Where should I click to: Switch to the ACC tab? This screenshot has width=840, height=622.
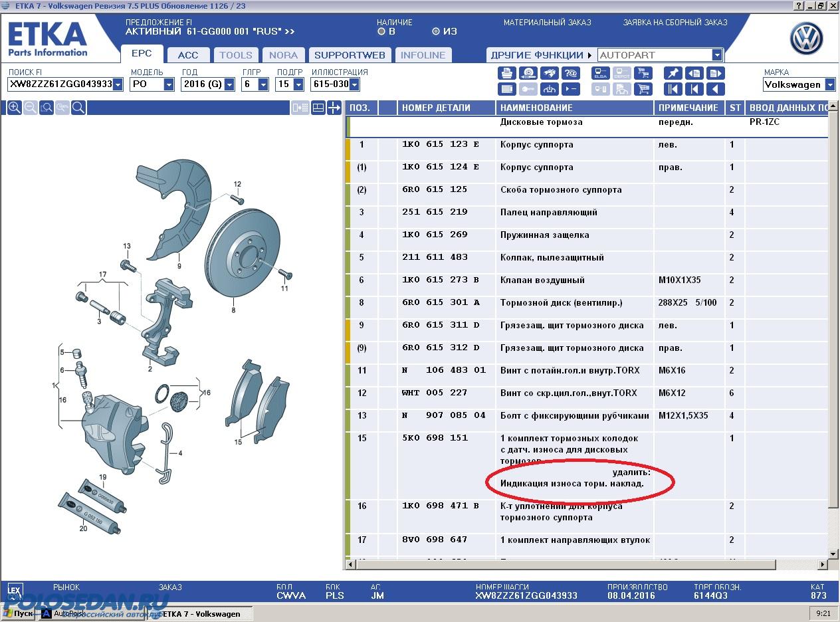pos(188,55)
